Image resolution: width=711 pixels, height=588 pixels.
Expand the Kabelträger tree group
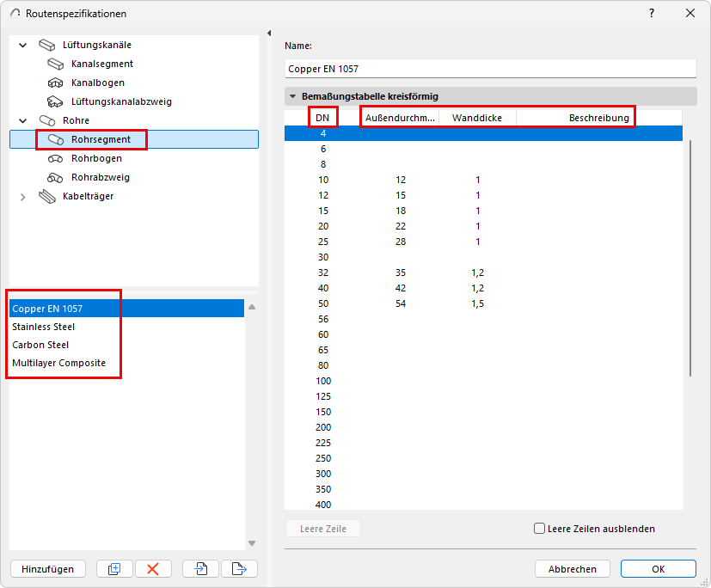coord(22,197)
